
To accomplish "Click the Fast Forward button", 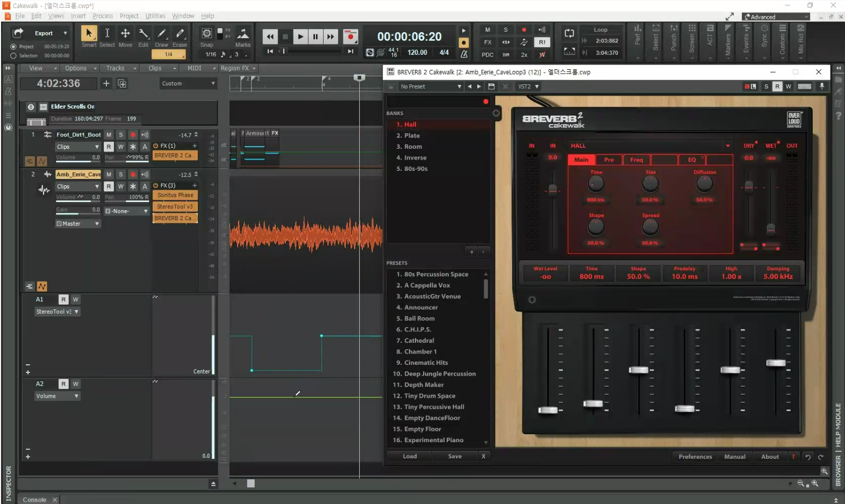I will click(331, 37).
